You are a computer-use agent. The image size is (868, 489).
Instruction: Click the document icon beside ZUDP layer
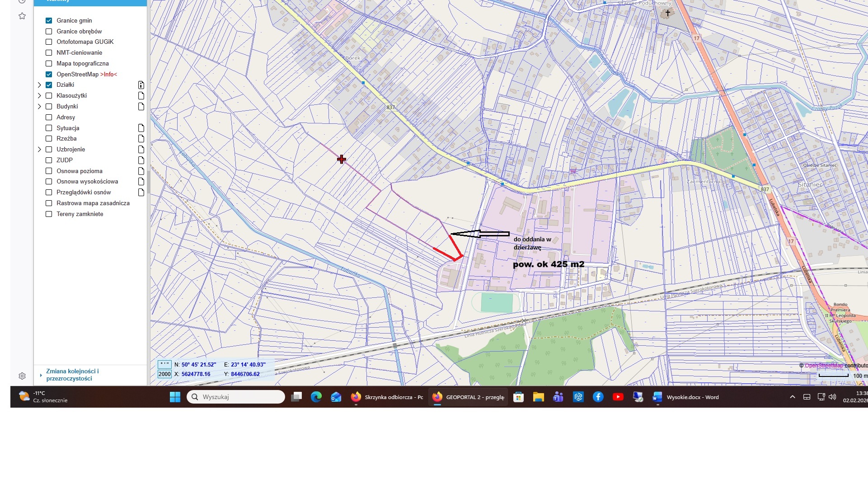coord(141,160)
